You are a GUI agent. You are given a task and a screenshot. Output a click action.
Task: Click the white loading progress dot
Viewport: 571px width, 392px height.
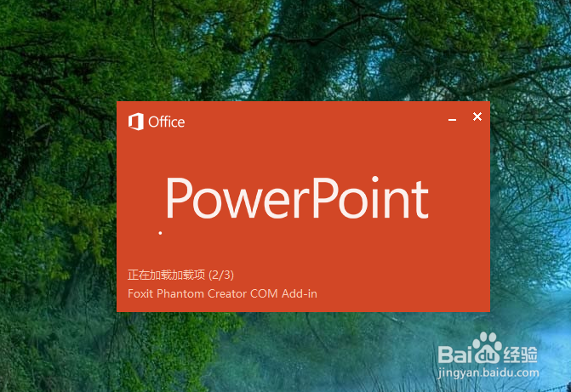point(160,233)
